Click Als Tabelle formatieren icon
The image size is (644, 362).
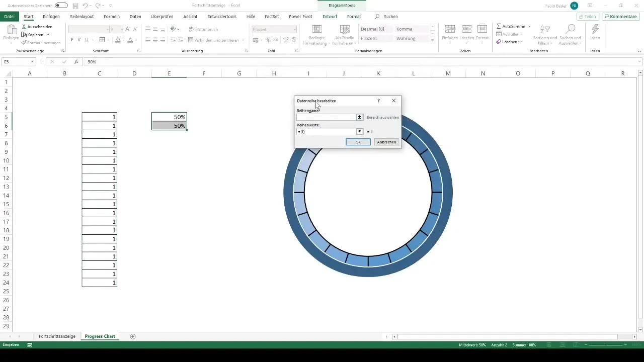(345, 30)
